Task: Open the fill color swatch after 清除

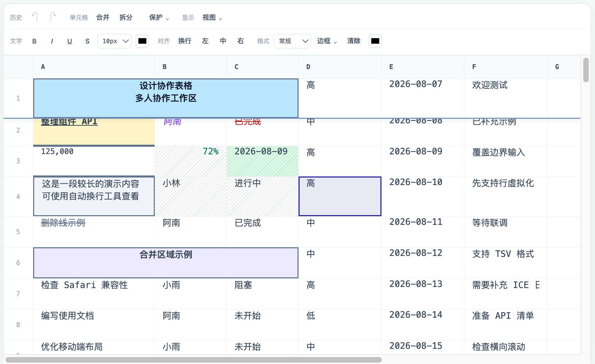Action: coord(375,41)
